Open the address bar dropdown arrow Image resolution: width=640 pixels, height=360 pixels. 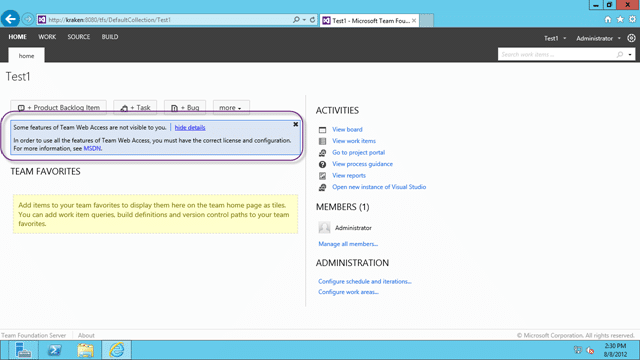tap(304, 20)
